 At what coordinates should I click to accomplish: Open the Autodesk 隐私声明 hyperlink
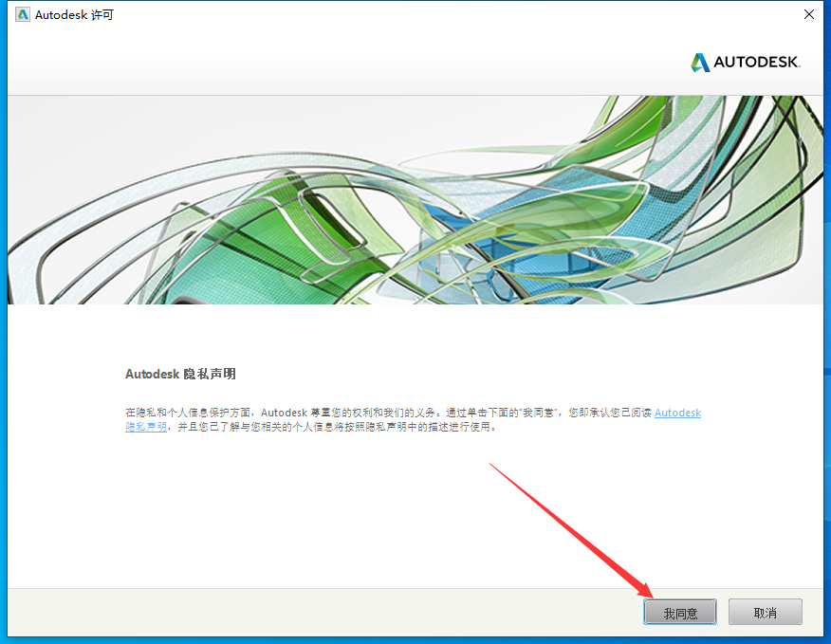coord(677,413)
